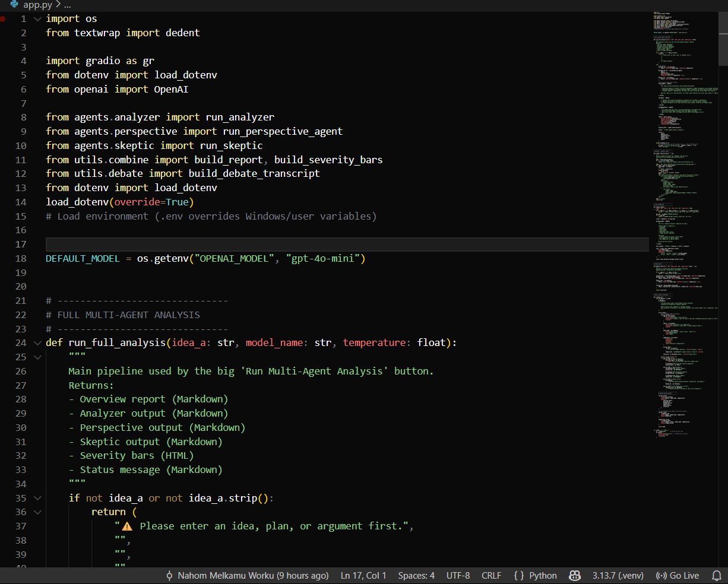Click the Go Live broadcast icon

point(661,576)
